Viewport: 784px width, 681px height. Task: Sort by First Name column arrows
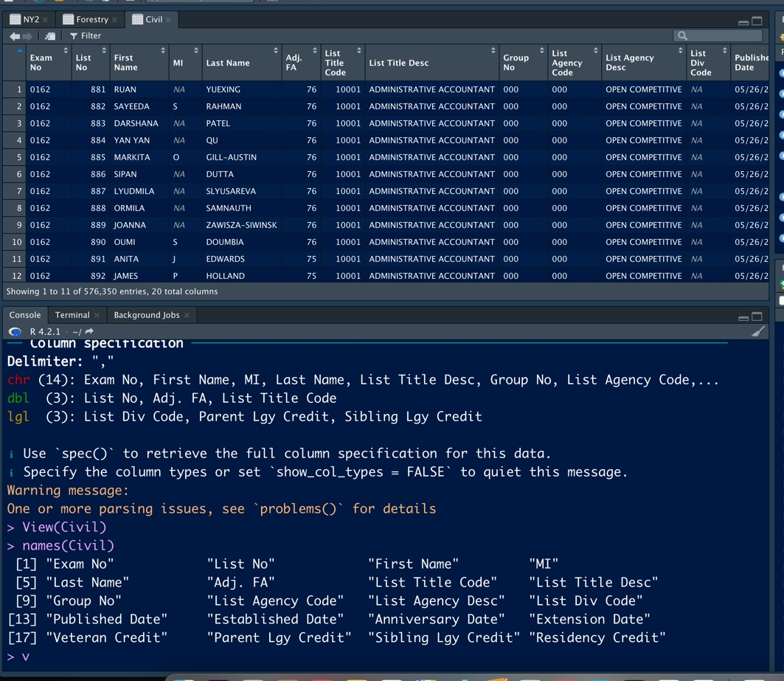pos(163,50)
